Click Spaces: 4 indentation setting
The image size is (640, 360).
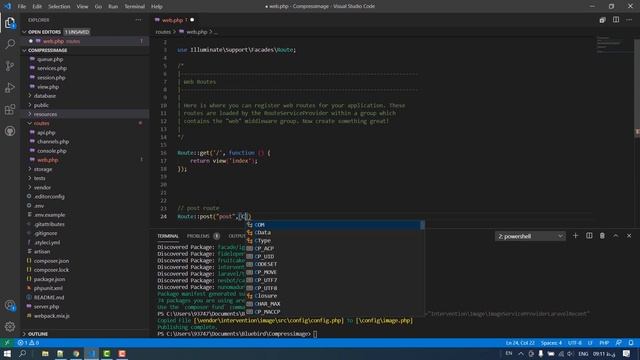pyautogui.click(x=551, y=343)
